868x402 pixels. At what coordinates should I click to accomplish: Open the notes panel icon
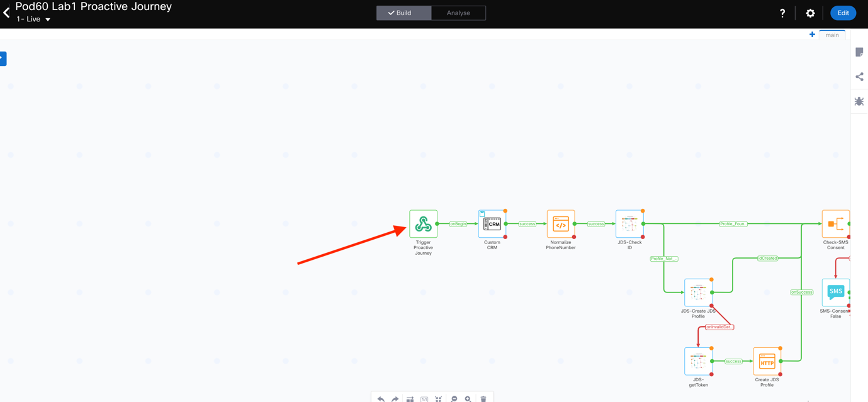point(859,52)
